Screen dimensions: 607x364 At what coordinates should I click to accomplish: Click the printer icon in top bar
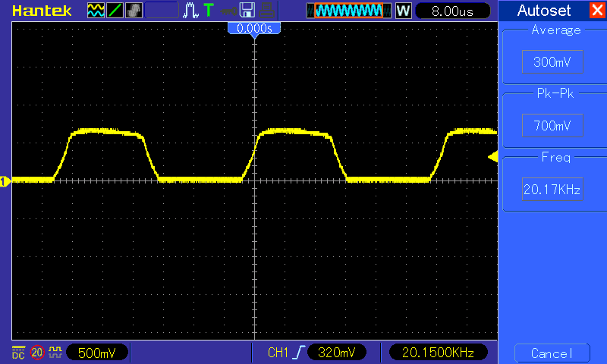[267, 11]
